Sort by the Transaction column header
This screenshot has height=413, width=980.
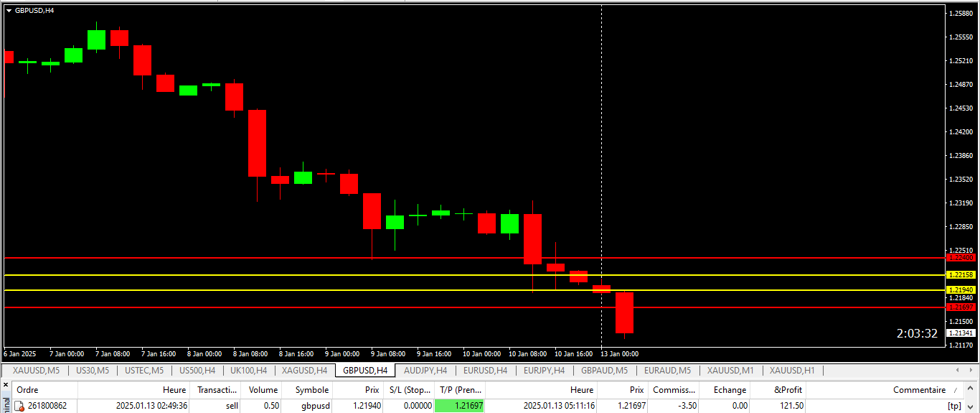[217, 390]
